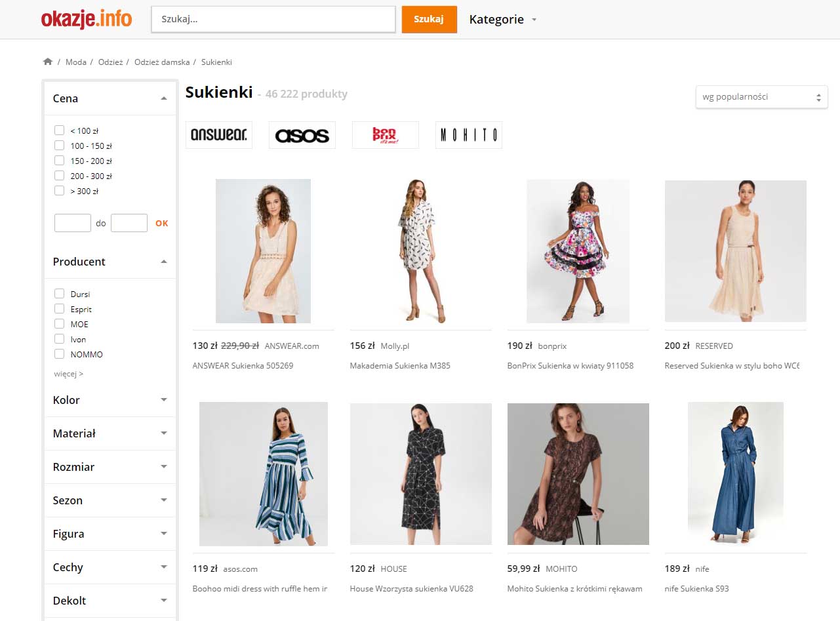
Task: Click the więcej link under producers
Action: 68,374
